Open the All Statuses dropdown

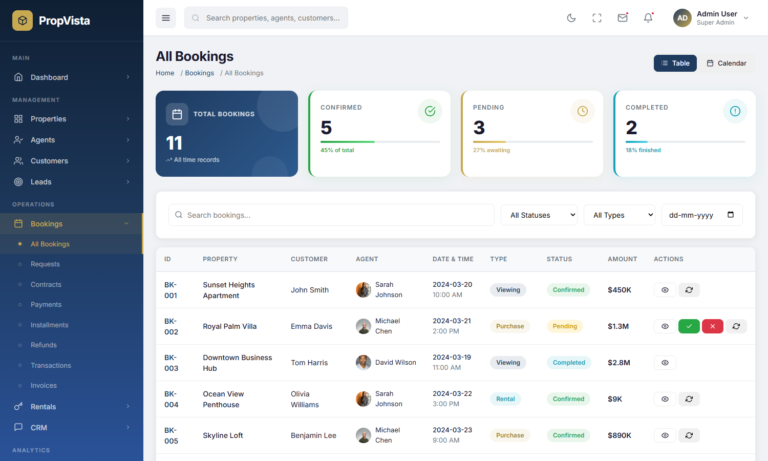539,215
